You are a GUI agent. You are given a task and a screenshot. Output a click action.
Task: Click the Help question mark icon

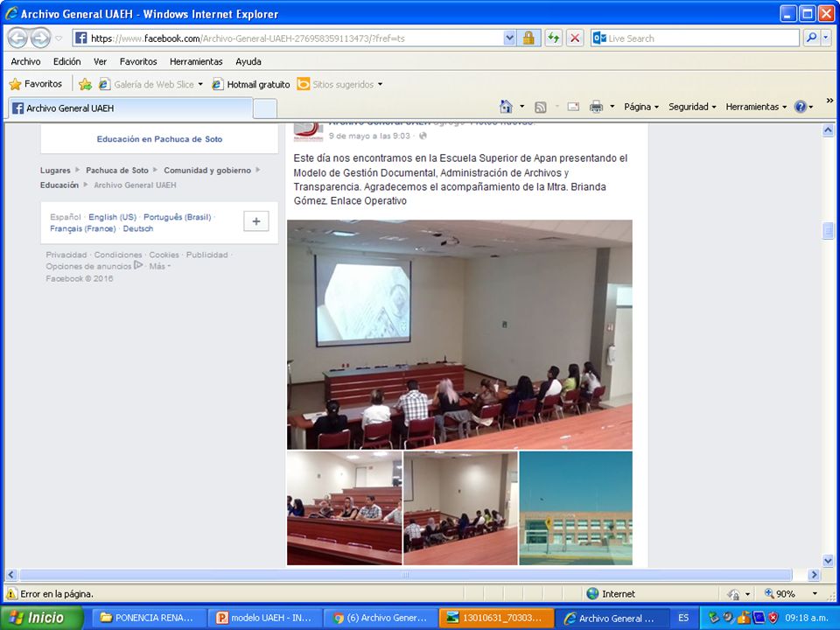[801, 107]
